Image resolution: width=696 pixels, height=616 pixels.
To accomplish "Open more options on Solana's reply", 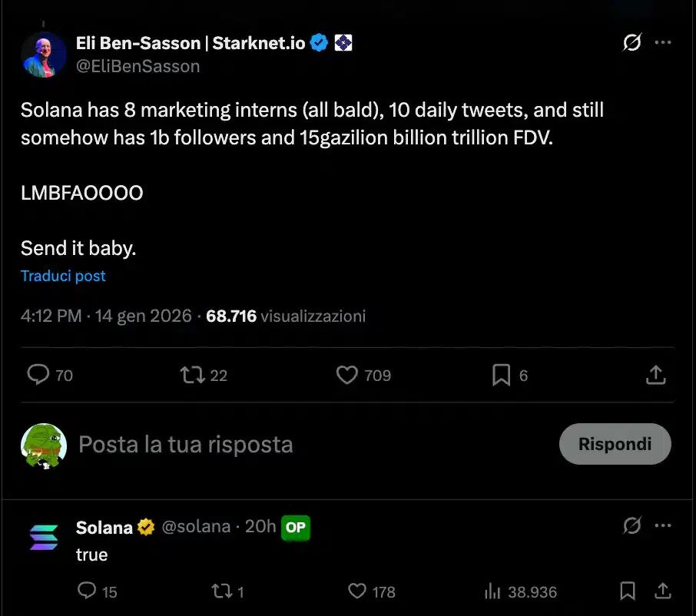I will tap(662, 525).
